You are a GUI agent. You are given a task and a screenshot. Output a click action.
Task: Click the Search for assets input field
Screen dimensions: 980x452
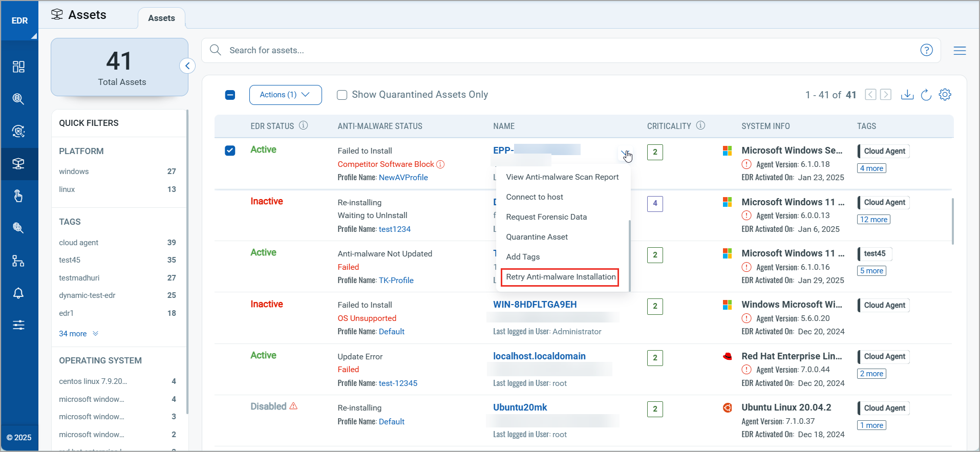coord(563,50)
